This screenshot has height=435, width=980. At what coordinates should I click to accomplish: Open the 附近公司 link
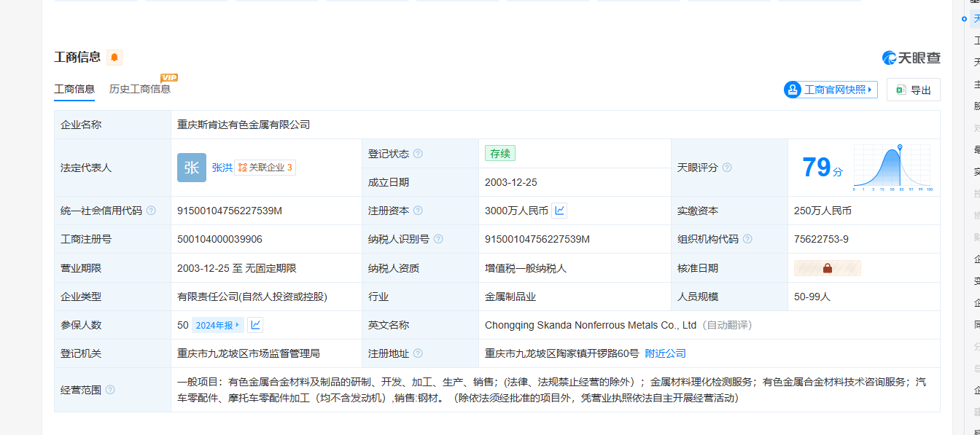666,353
